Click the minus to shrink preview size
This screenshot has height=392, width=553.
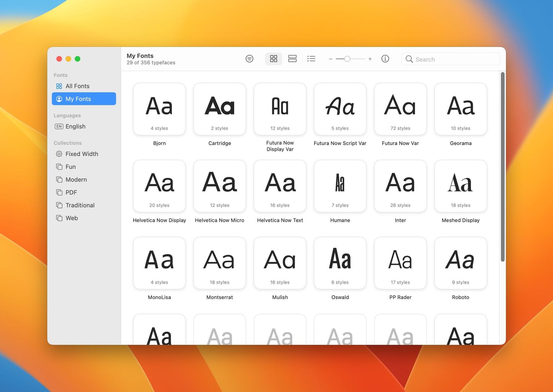[x=331, y=59]
